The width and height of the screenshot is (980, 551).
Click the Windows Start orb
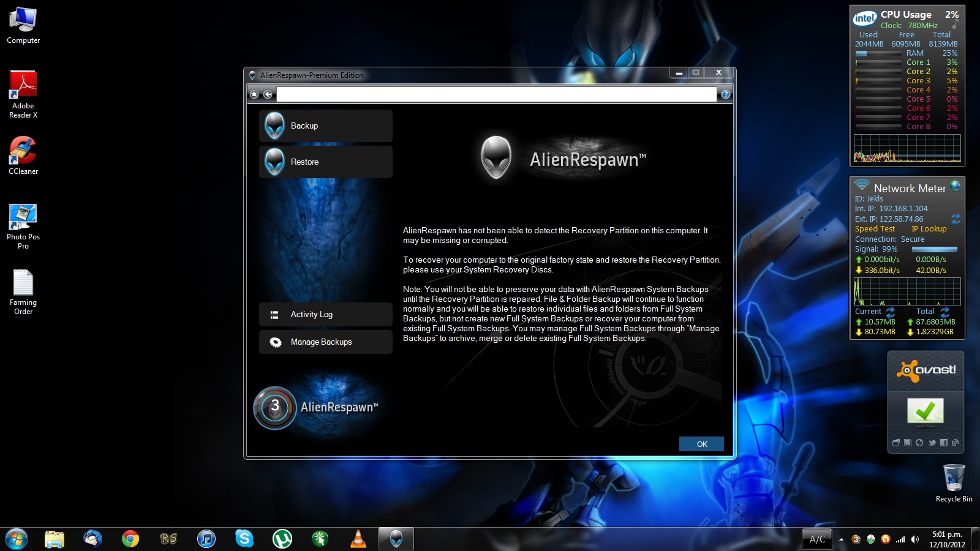click(x=16, y=539)
